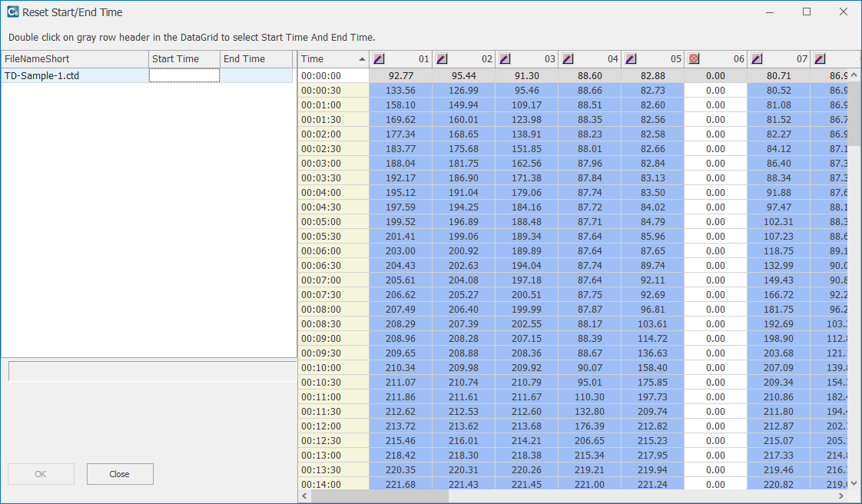
Task: Click channel 07 header icon
Action: [757, 59]
